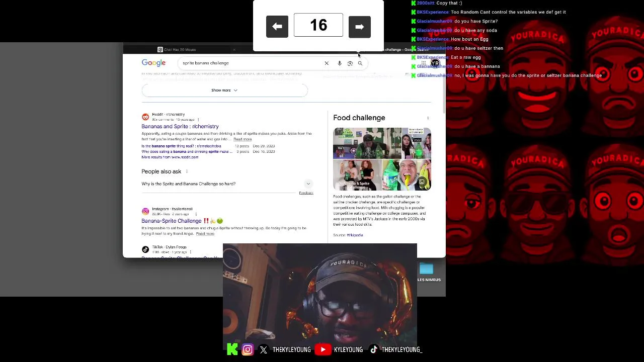
Task: Open the top-left Food challenge image with green clovers
Action: click(367, 143)
